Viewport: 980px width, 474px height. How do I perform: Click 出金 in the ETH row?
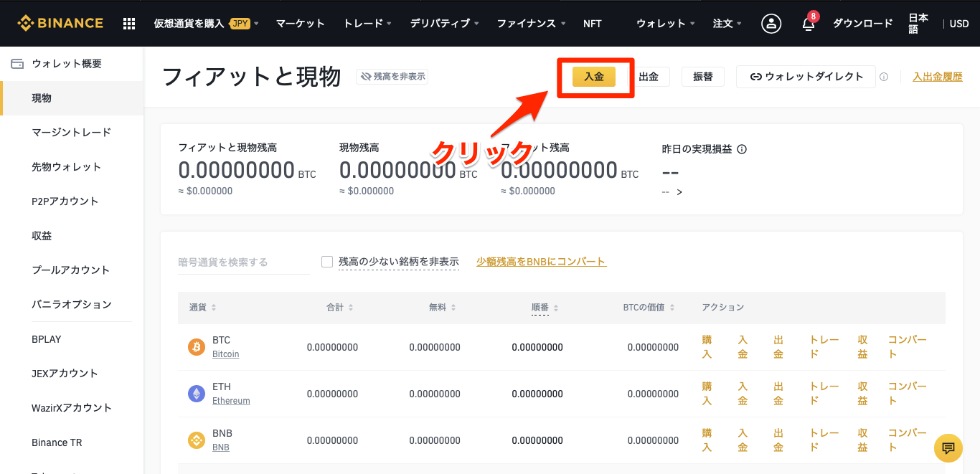point(778,394)
